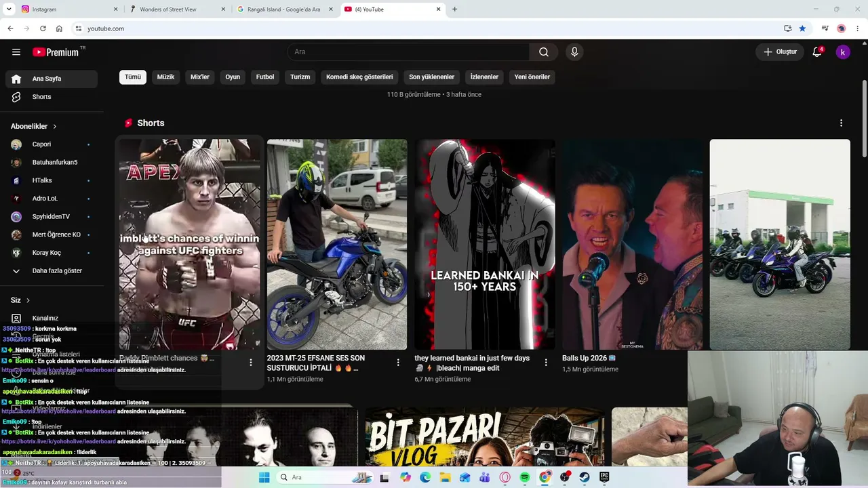868x488 pixels.
Task: Click the Oluştur create button
Action: coord(780,52)
